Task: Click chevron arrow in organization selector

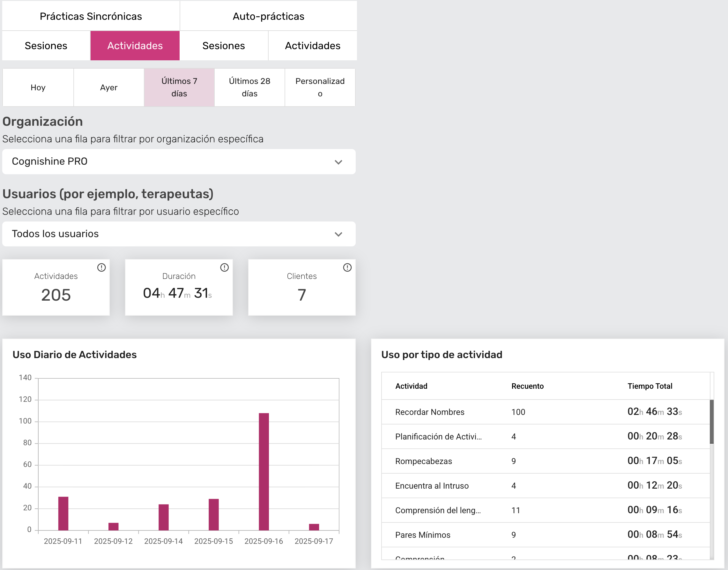Action: click(338, 162)
